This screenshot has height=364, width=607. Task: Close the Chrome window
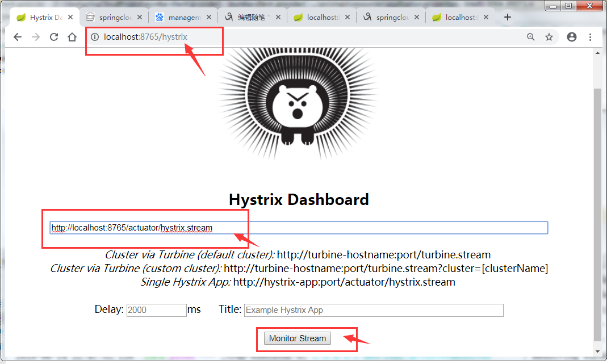(x=589, y=6)
